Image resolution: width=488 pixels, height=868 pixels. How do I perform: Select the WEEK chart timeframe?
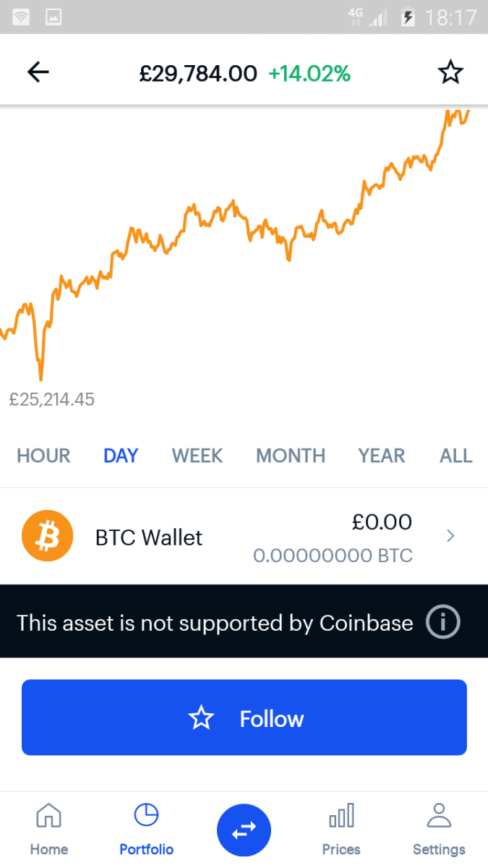click(x=197, y=456)
